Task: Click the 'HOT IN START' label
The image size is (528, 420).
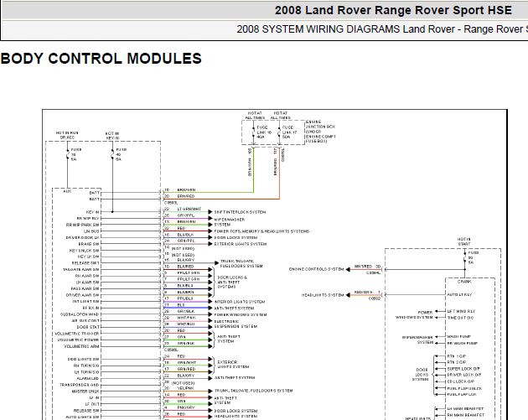Action: point(464,241)
